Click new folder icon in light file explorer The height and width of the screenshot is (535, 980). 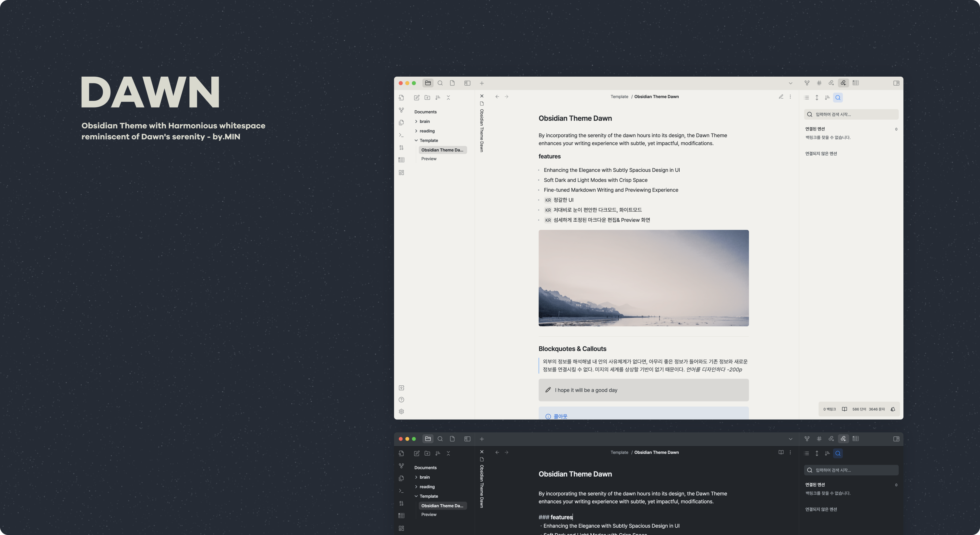[x=427, y=98]
